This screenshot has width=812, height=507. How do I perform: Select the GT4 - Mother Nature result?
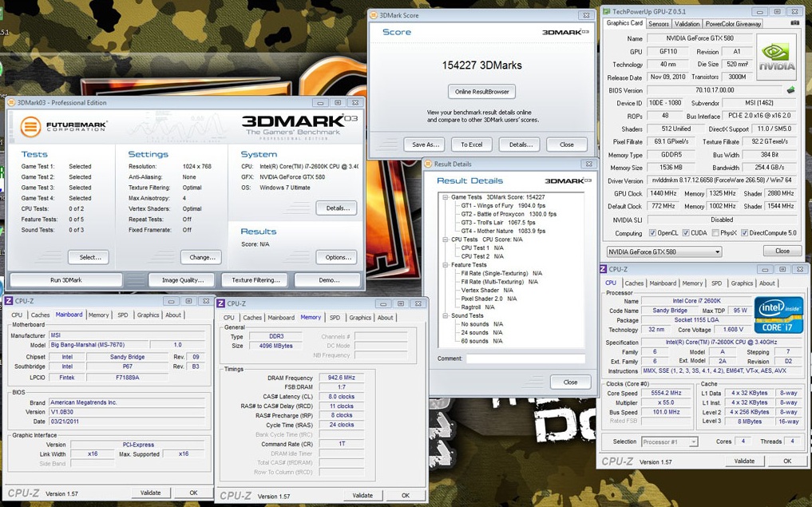pos(503,231)
